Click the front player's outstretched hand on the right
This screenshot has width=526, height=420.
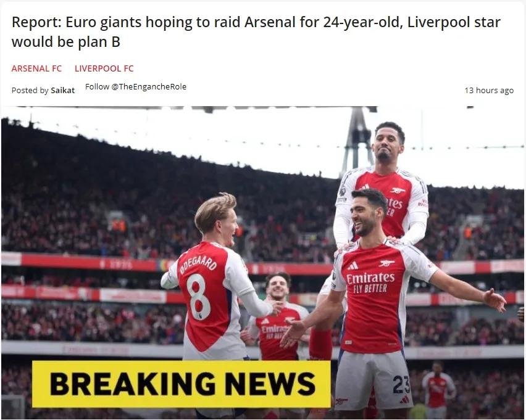495,299
